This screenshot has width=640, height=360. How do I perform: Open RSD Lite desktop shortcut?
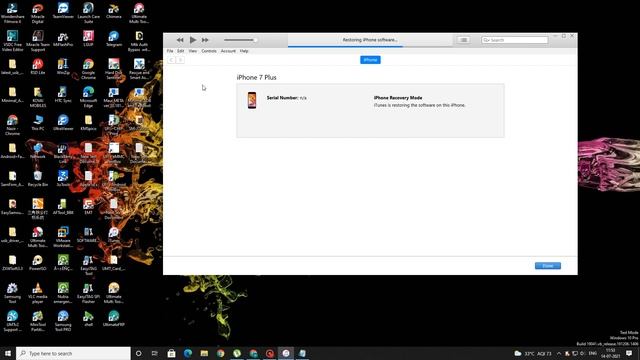[x=38, y=67]
